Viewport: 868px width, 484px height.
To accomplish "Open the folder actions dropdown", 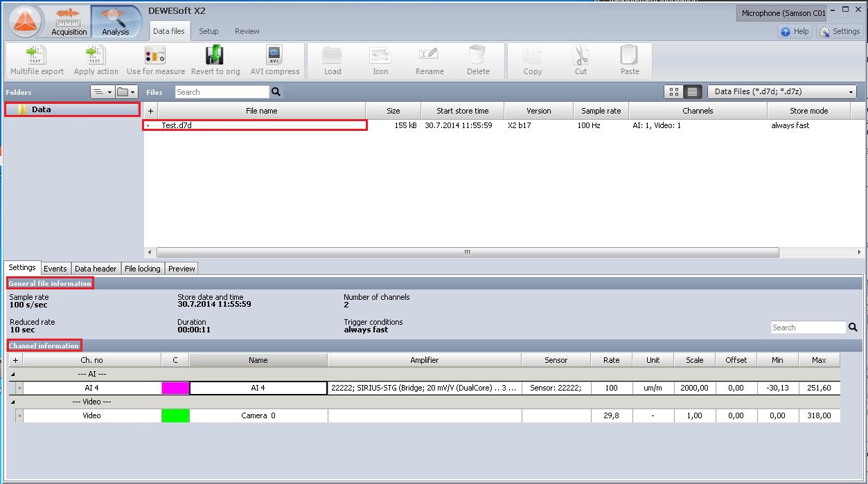I will (x=126, y=92).
